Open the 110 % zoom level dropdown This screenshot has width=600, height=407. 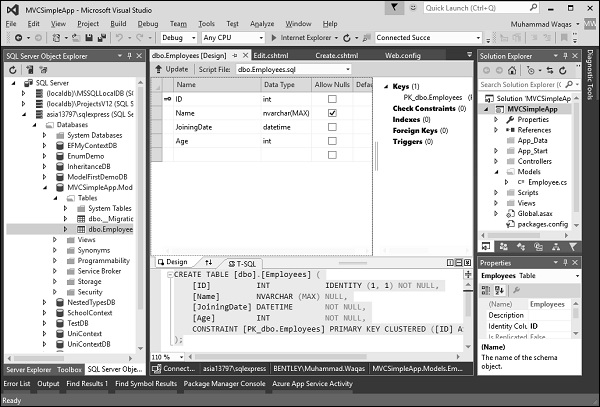[181, 357]
